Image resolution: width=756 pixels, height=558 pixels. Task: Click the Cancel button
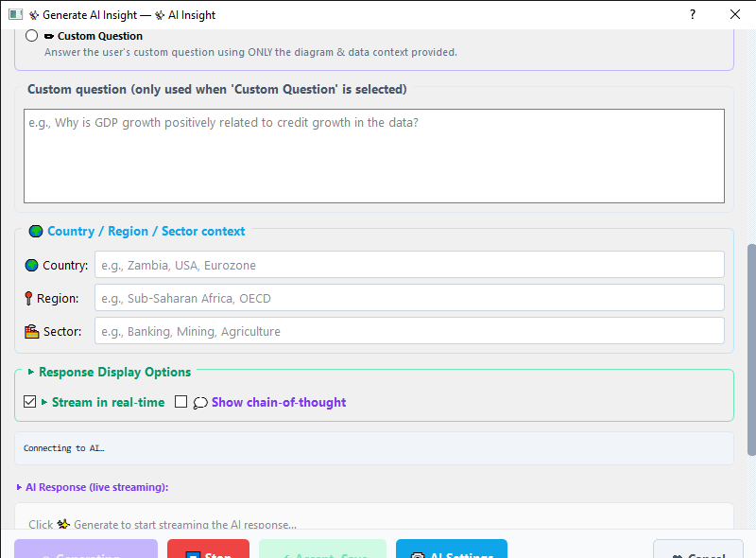pyautogui.click(x=698, y=549)
